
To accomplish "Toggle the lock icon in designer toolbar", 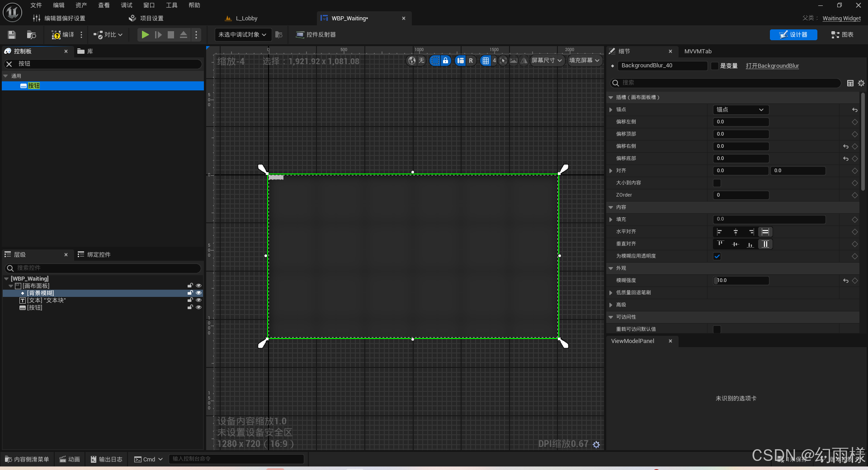I will (x=446, y=61).
